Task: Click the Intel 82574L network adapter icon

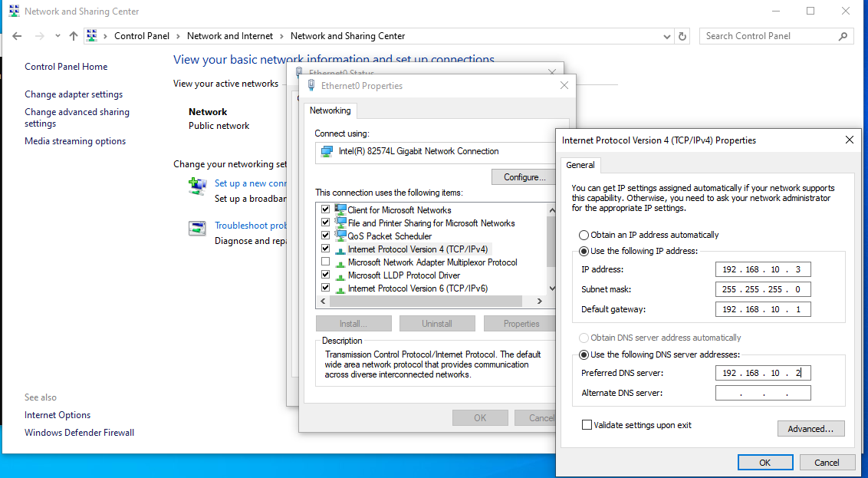Action: click(327, 151)
